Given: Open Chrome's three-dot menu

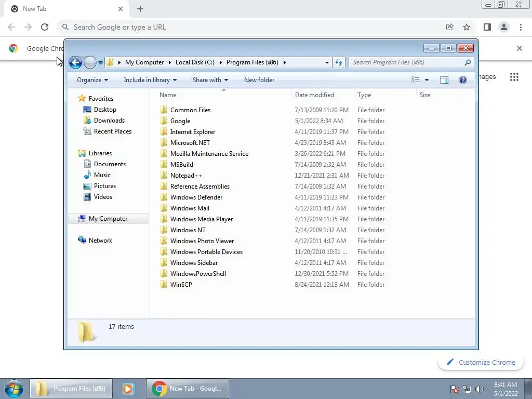Looking at the screenshot, I should tap(521, 27).
